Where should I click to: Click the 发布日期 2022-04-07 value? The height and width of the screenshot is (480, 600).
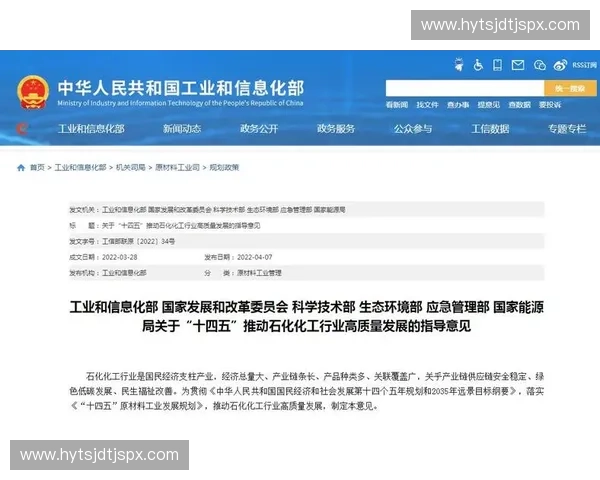point(254,257)
